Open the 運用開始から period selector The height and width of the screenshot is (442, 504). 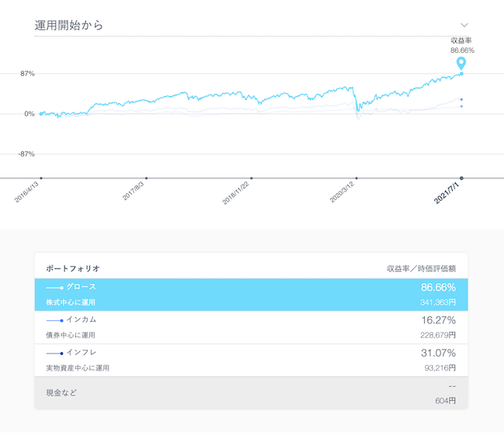coord(251,25)
